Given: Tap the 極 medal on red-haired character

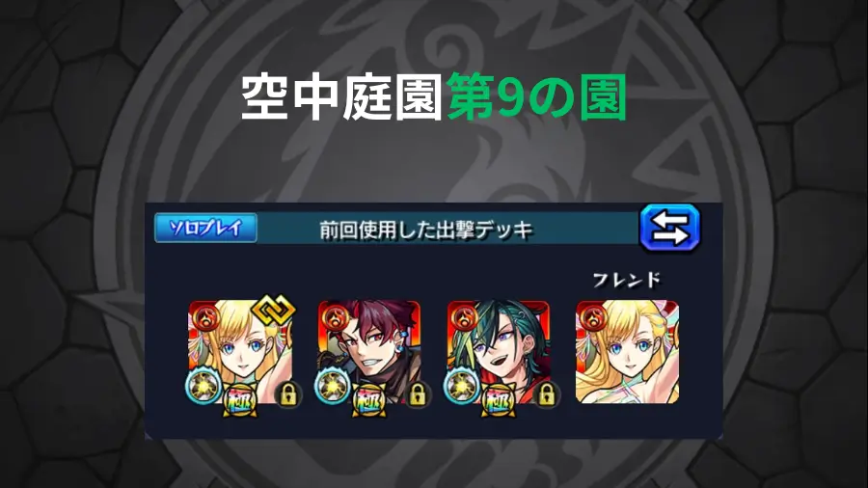Looking at the screenshot, I should 369,401.
